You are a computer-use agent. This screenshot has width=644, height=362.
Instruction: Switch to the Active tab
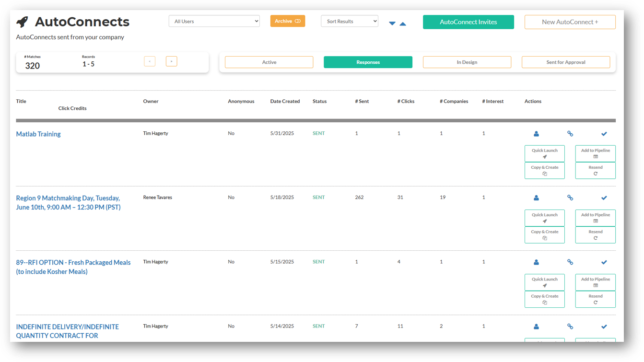(x=269, y=62)
